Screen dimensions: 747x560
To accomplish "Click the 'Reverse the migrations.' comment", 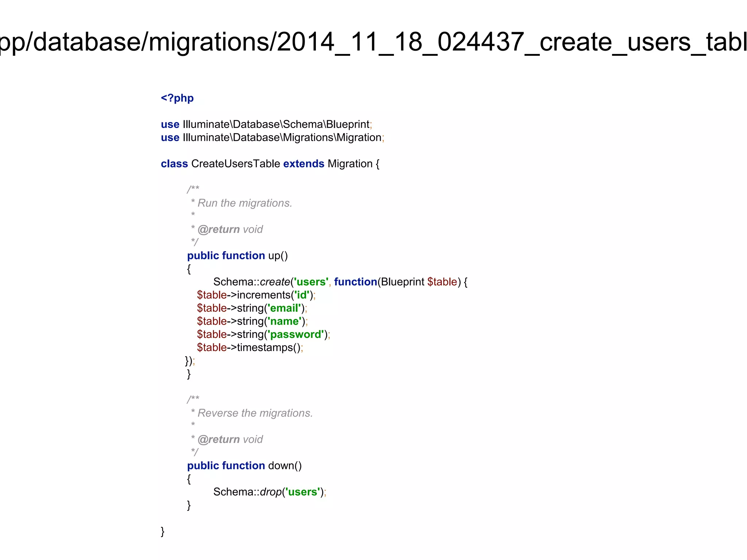I will 252,413.
